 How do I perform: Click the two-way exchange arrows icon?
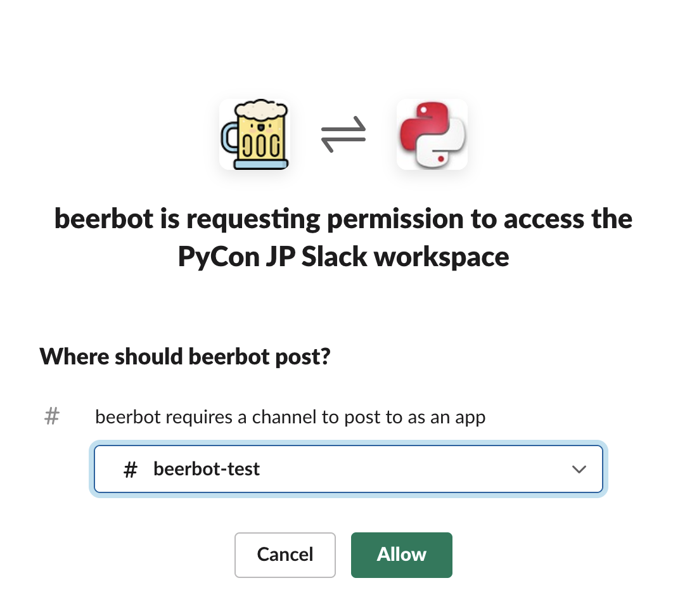(343, 134)
